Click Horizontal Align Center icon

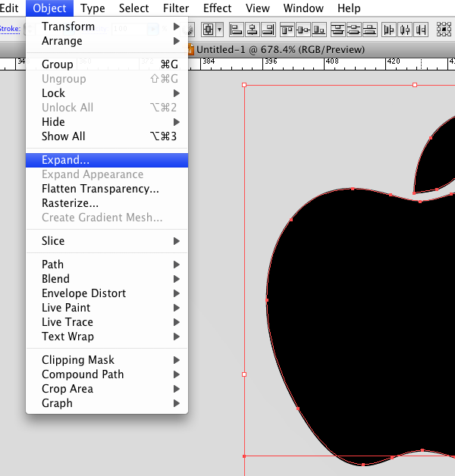(x=252, y=30)
